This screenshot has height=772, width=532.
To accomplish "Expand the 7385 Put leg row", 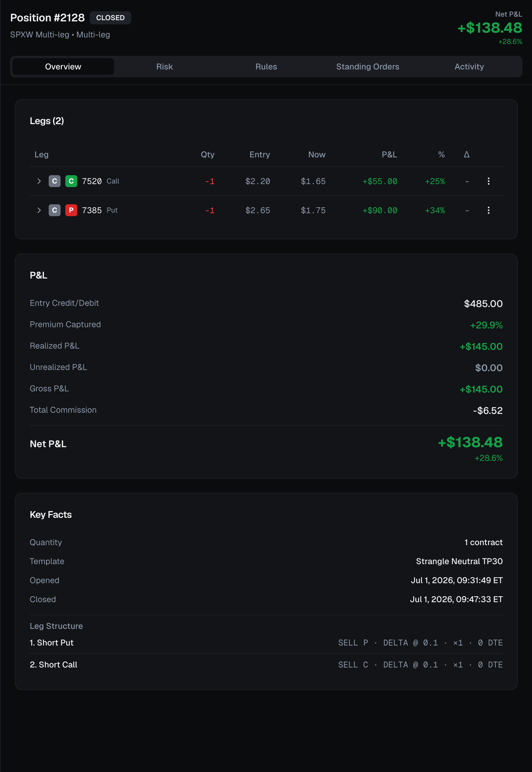I will click(x=39, y=210).
